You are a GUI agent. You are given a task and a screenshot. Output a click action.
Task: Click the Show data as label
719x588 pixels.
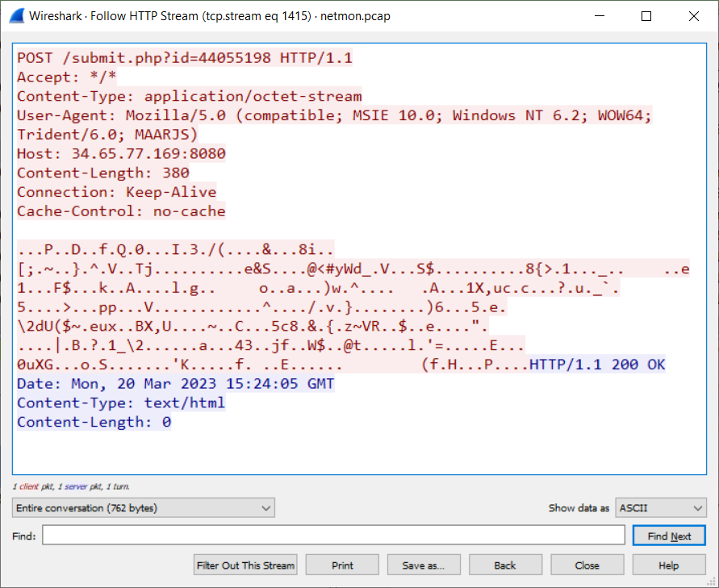(579, 508)
